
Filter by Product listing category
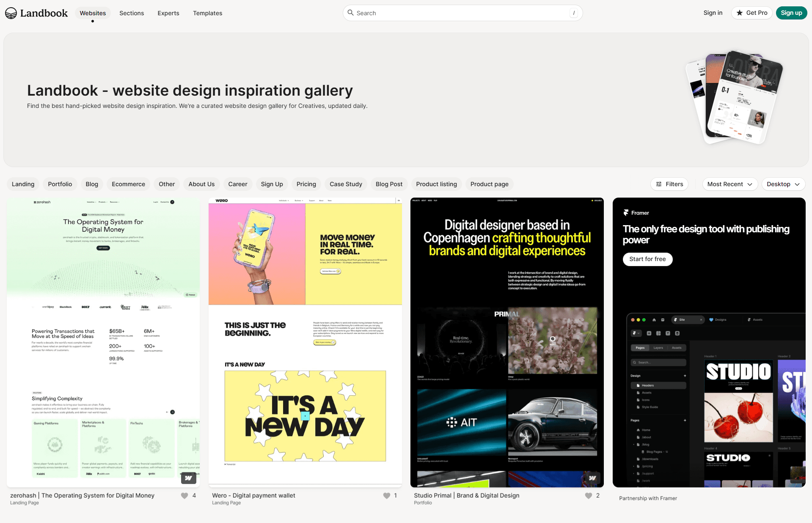[436, 184]
